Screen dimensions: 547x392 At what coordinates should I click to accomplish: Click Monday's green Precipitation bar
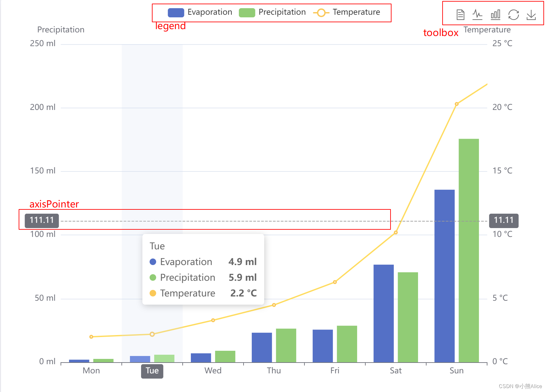pos(103,361)
